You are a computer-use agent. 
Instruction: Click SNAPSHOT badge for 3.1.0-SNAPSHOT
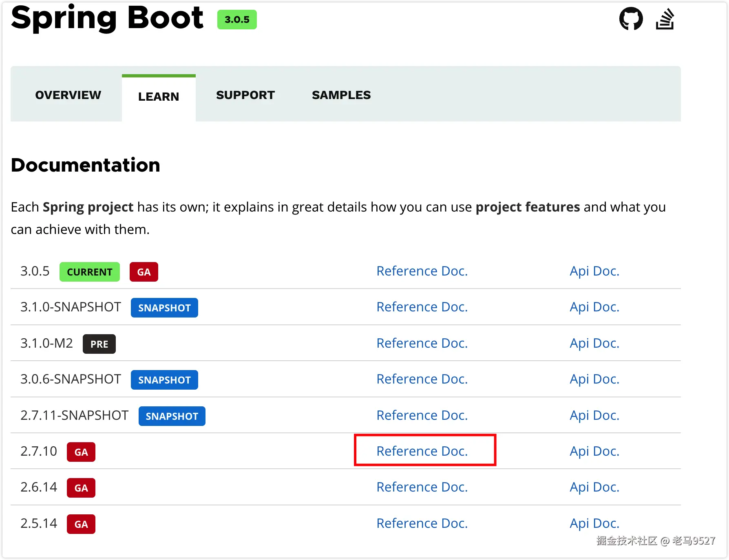coord(164,308)
